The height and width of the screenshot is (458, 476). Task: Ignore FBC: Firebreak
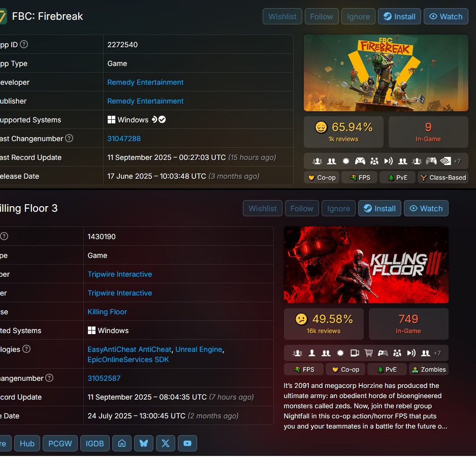pos(358,16)
